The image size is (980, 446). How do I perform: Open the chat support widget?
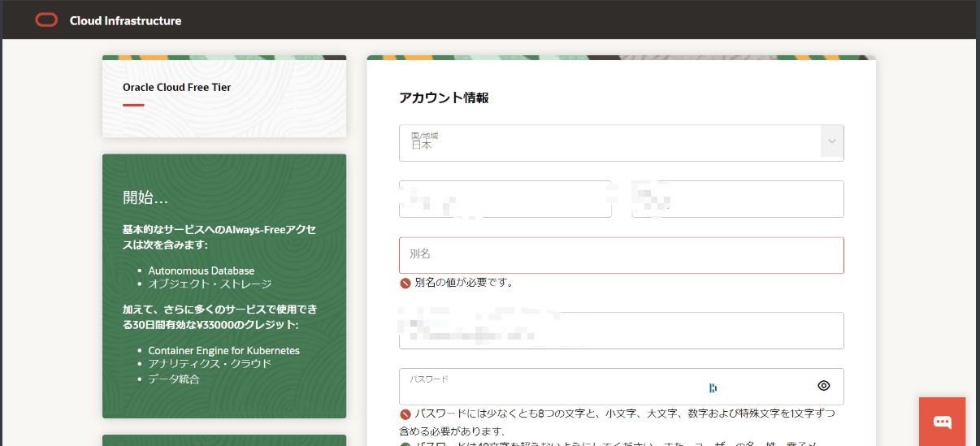[x=942, y=422]
